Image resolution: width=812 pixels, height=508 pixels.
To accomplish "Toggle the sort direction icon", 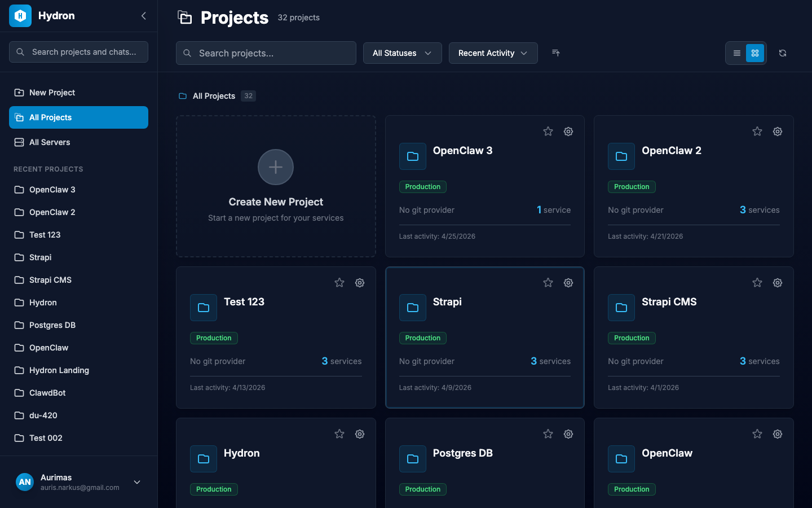I will pyautogui.click(x=556, y=52).
